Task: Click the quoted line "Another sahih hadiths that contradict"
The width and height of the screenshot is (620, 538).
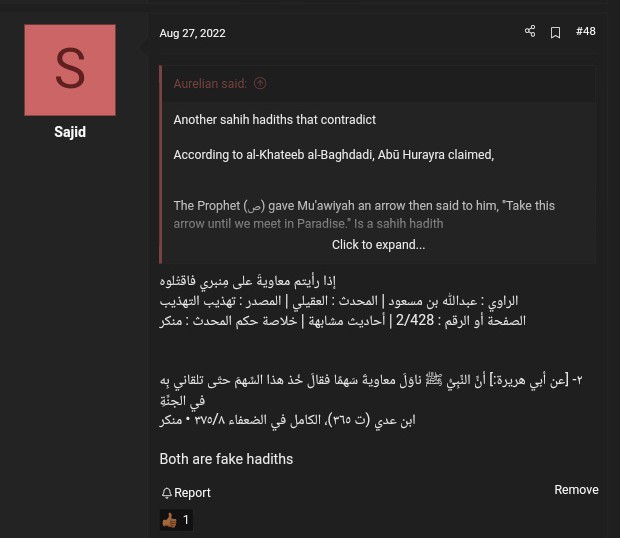Action: (x=275, y=120)
